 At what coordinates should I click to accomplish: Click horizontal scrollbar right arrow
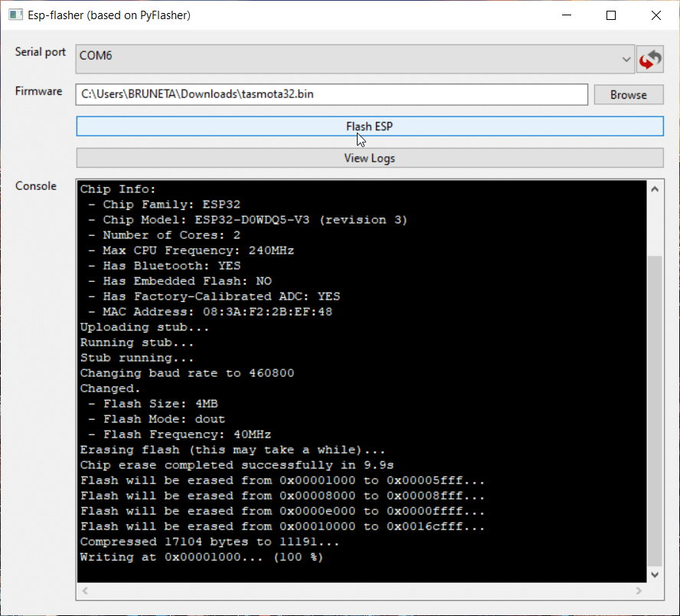click(639, 591)
